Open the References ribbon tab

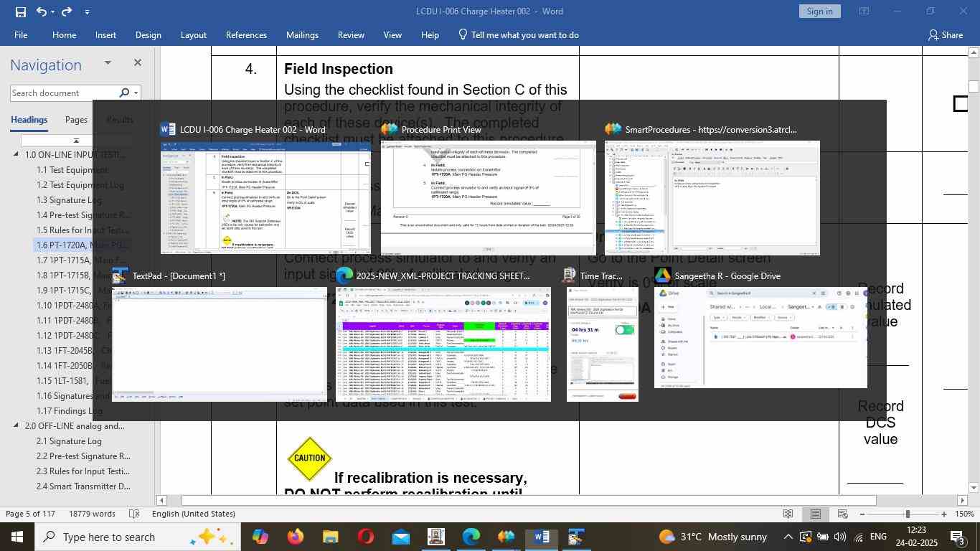pos(246,34)
